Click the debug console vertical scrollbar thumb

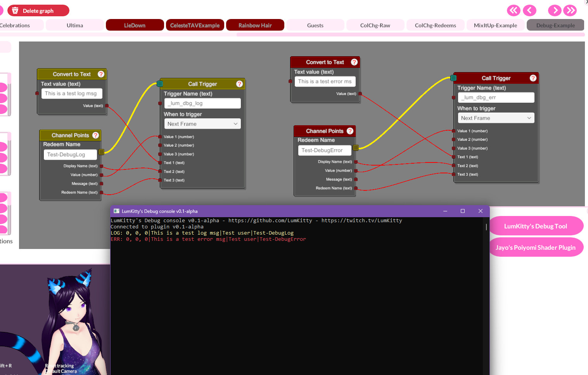tap(486, 227)
